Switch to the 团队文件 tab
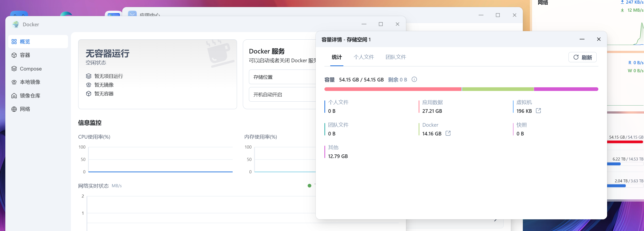644x231 pixels. [396, 57]
